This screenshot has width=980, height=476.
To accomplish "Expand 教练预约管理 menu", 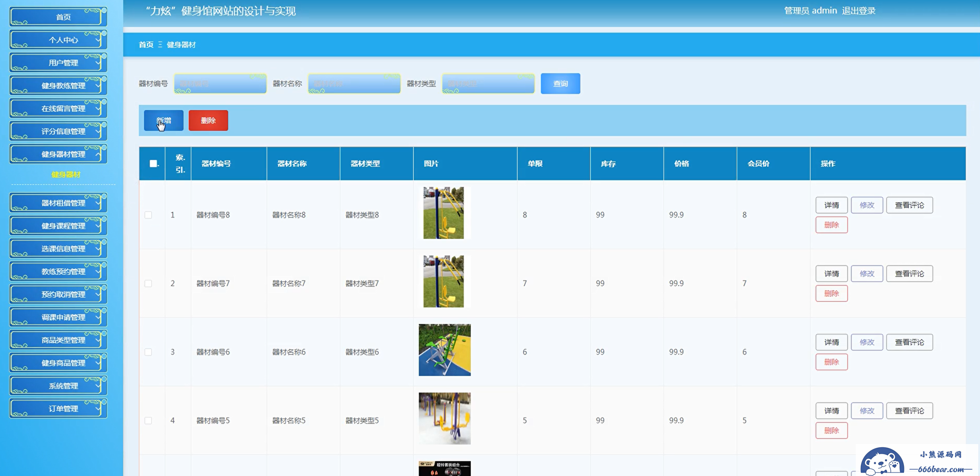I will coord(58,271).
